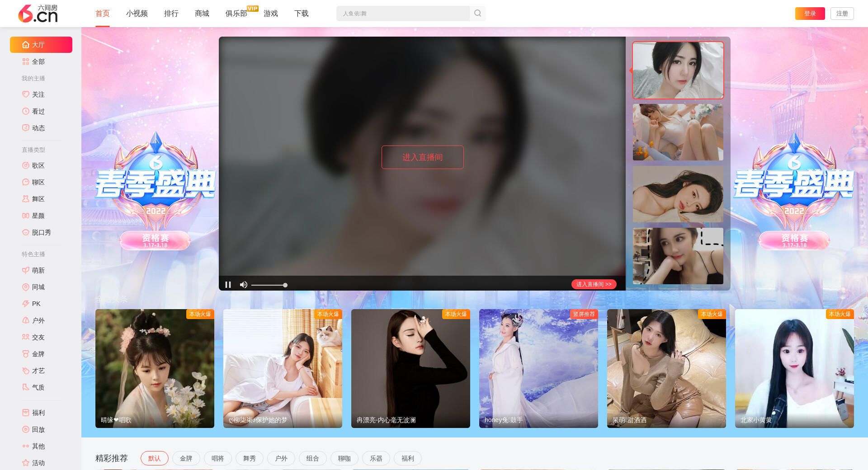
Task: Select the fourth streamer thumbnail beside the player
Action: (678, 256)
